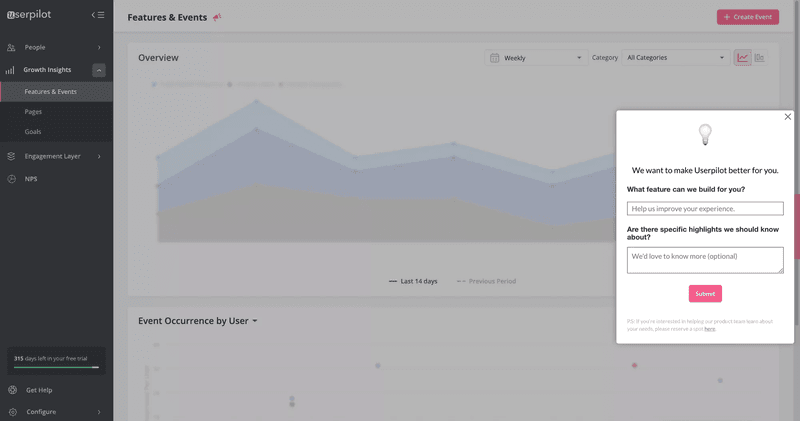The image size is (800, 421).
Task: Submit the feedback form
Action: (705, 294)
